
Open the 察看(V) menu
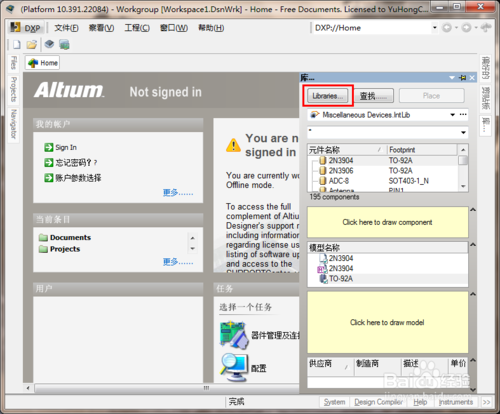pos(101,28)
